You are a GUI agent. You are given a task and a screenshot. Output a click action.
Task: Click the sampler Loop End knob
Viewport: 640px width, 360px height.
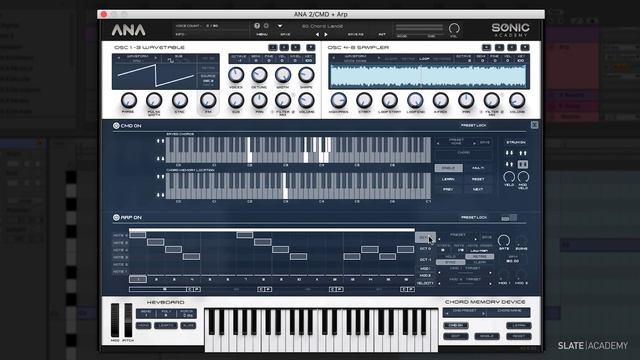415,100
